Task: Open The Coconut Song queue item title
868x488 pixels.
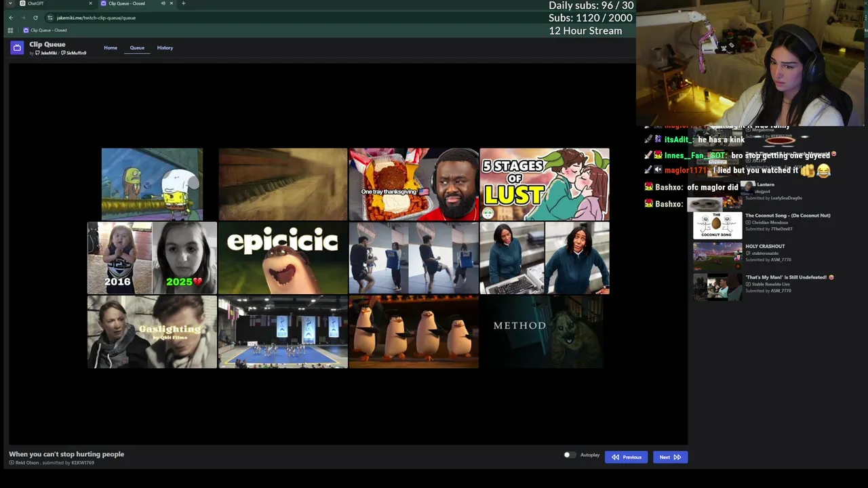Action: point(788,216)
